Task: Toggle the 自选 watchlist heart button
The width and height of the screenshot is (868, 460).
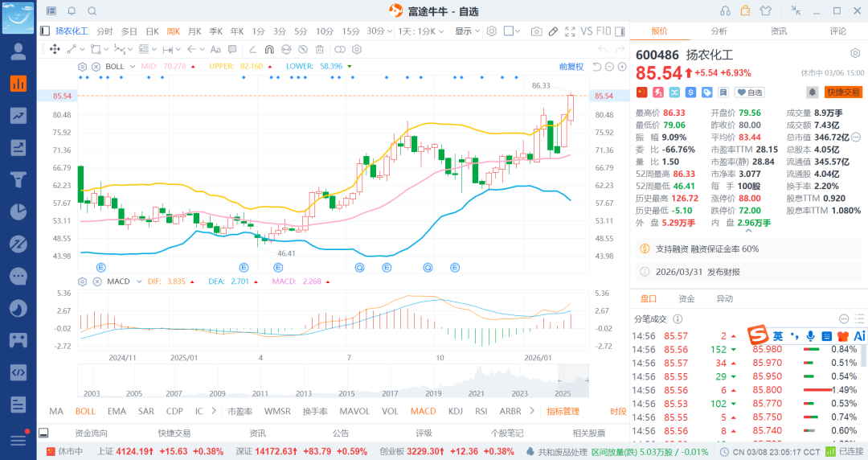Action: pos(750,92)
